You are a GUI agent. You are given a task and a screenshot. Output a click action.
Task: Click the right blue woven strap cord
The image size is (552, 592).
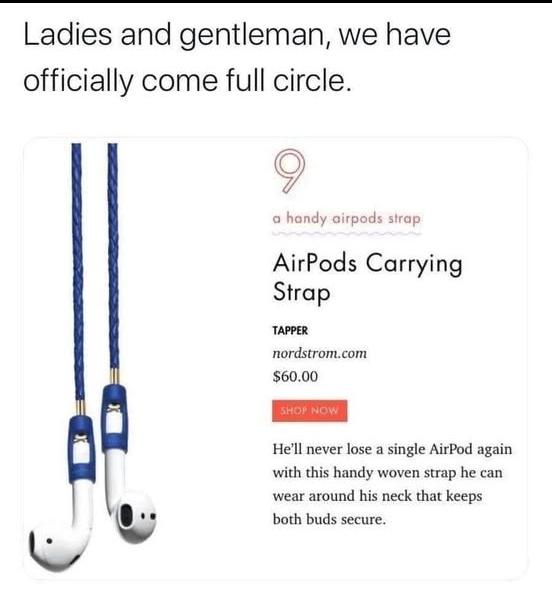click(x=113, y=256)
